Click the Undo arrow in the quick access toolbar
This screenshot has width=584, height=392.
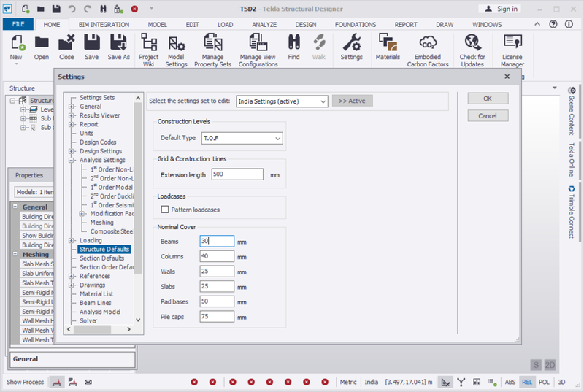point(72,9)
